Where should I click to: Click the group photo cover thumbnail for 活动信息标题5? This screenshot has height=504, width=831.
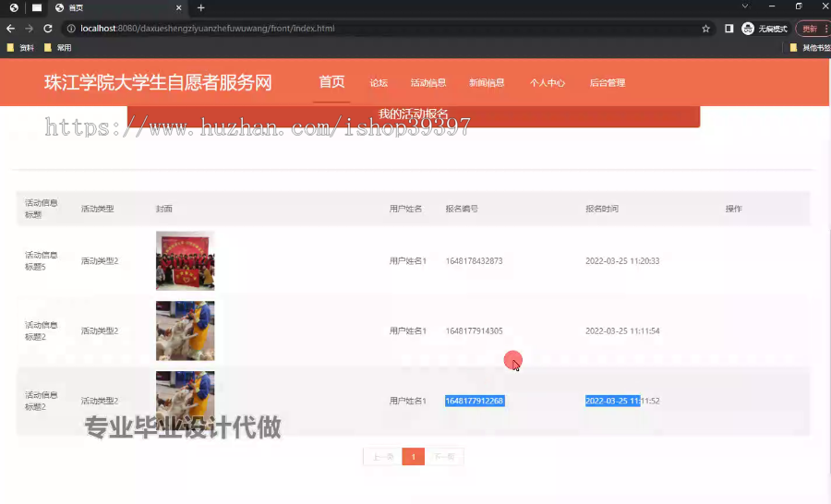[x=185, y=260]
